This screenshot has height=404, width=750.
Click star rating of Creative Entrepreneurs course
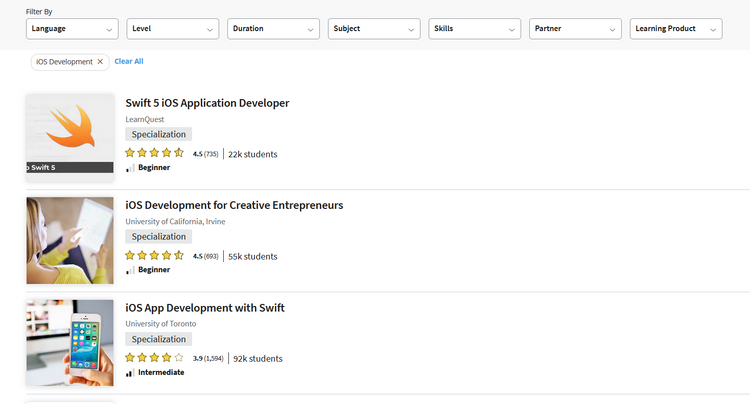(154, 255)
